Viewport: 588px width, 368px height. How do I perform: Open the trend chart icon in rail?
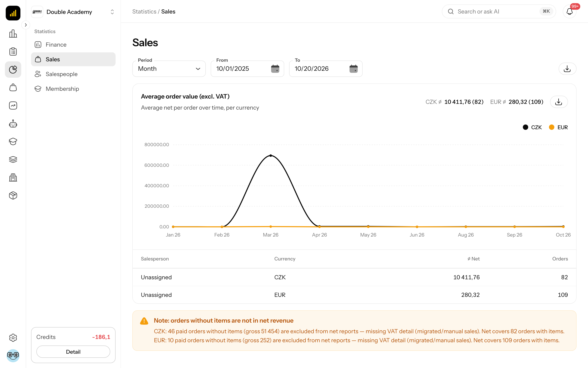(x=13, y=106)
